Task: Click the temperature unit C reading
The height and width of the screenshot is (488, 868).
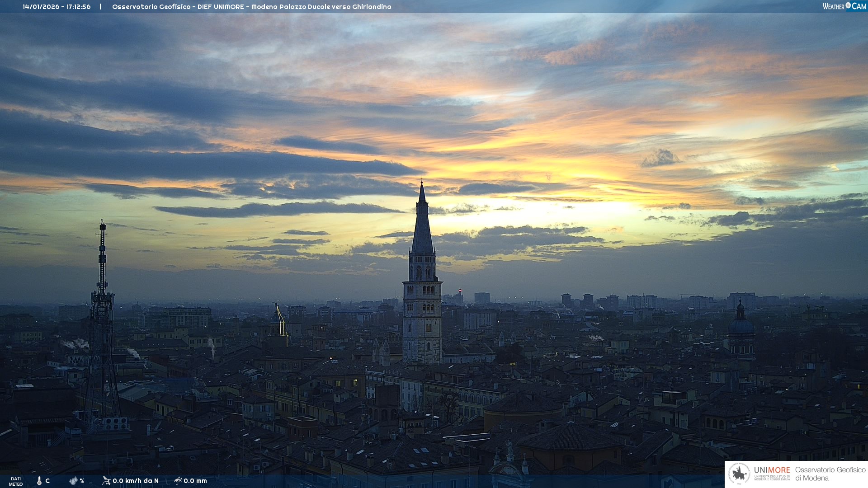Action: coord(47,481)
